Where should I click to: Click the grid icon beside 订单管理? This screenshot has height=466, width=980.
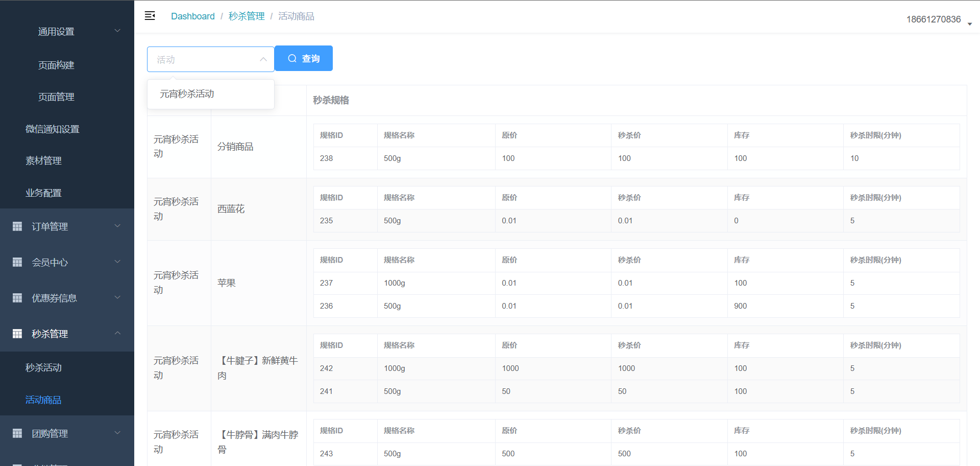(x=17, y=226)
